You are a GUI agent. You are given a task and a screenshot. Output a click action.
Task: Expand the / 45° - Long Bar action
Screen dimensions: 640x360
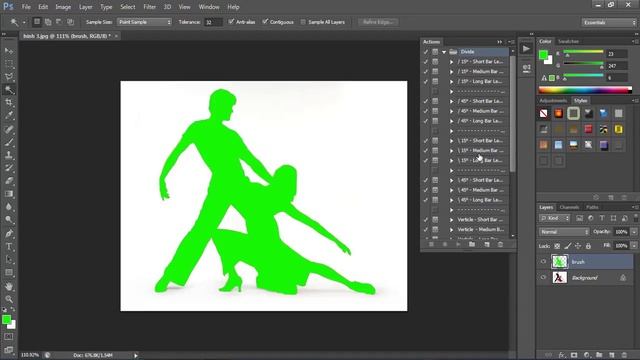(451, 121)
